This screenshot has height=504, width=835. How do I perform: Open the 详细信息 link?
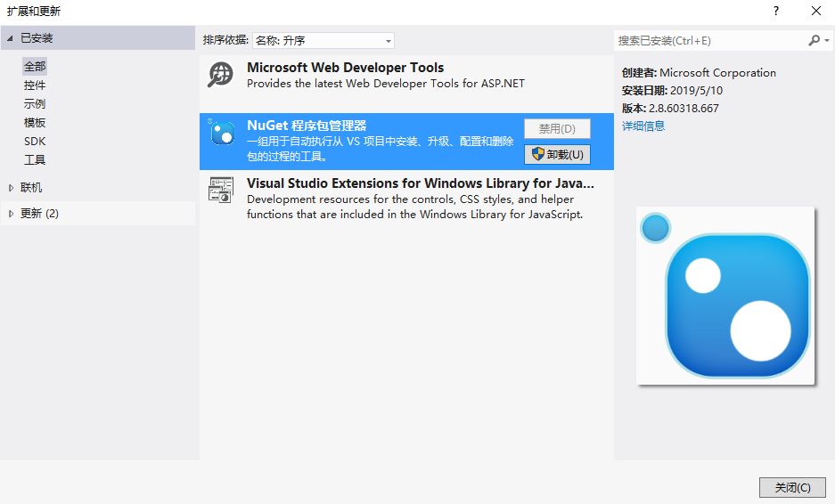[643, 126]
